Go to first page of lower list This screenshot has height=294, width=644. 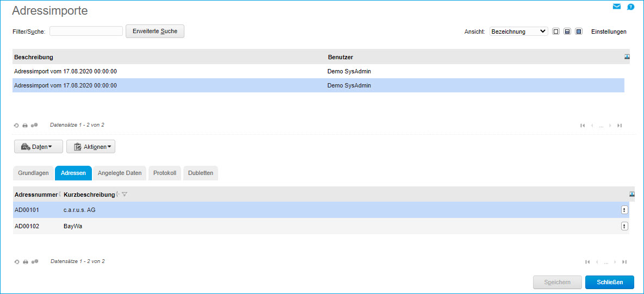[x=587, y=262]
